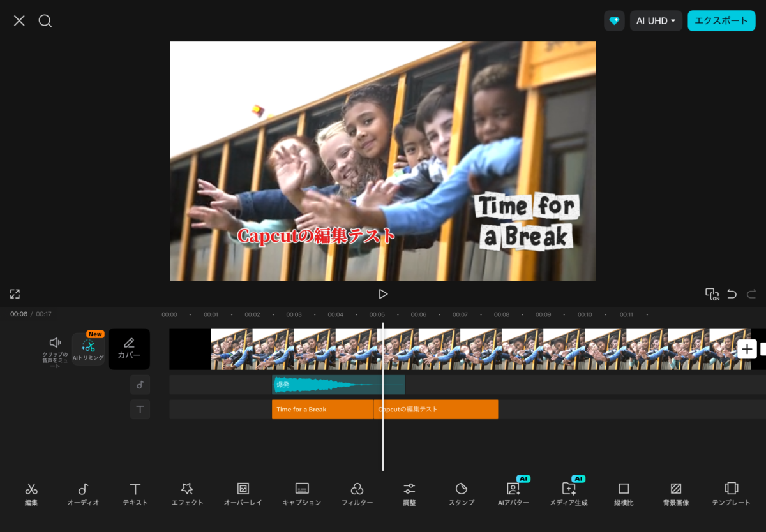
Task: Open the 編集 scissors tool
Action: click(31, 494)
